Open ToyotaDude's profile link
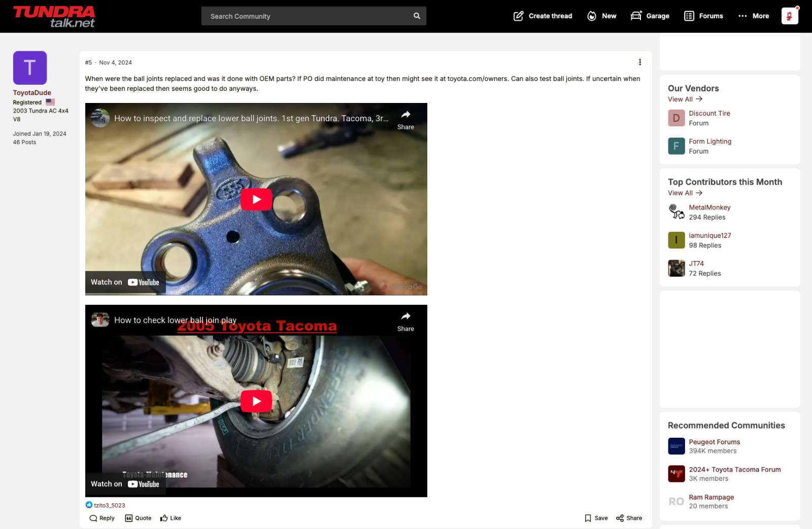Screen dimensions: 812x529 32,93
